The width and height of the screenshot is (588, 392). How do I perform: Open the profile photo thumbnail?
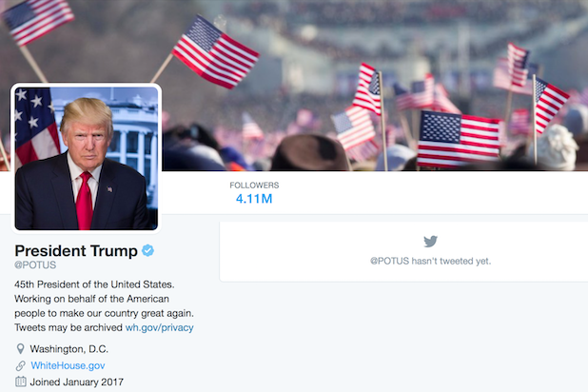point(87,158)
